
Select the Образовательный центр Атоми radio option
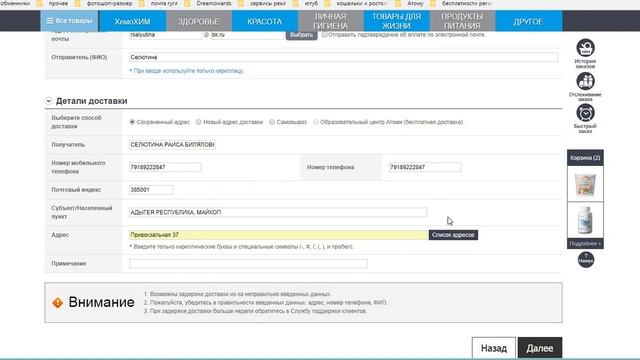pyautogui.click(x=316, y=122)
